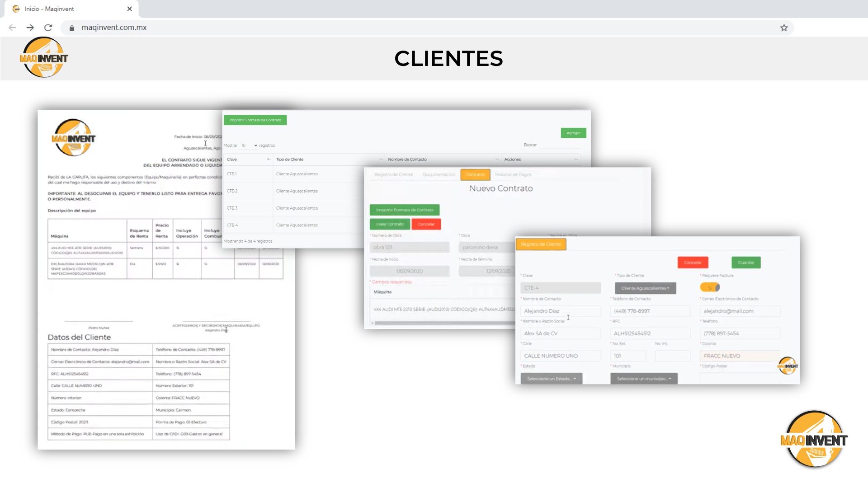Click the green Agregar button

tap(573, 133)
